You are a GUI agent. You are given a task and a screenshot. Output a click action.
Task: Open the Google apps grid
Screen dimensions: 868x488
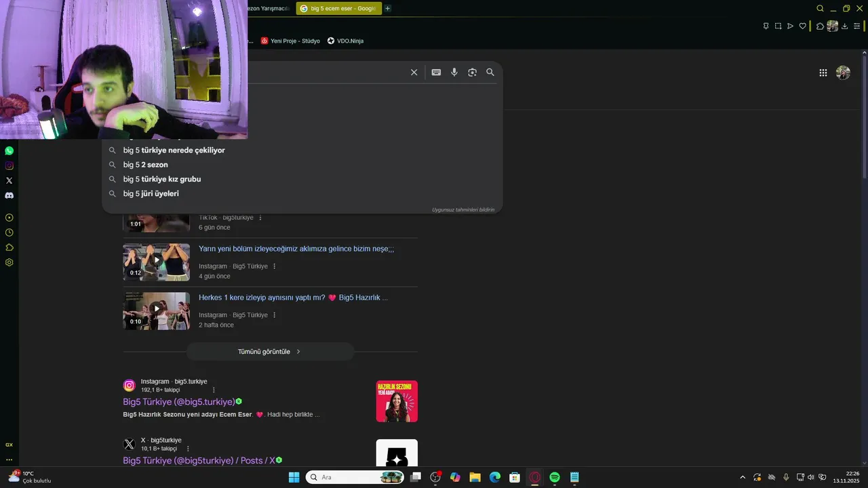click(x=823, y=73)
